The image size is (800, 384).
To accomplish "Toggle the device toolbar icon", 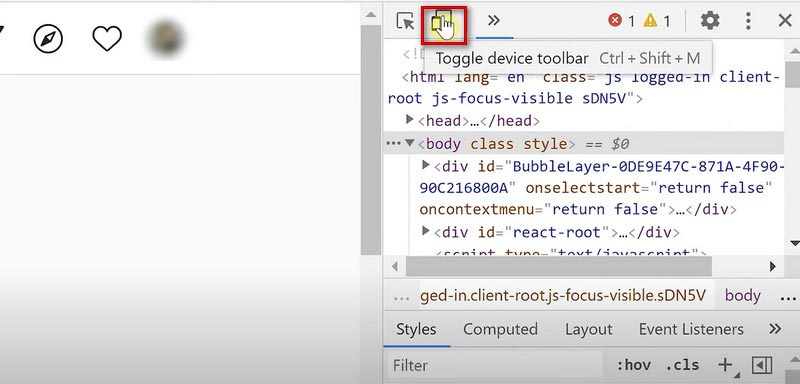I will [x=442, y=23].
